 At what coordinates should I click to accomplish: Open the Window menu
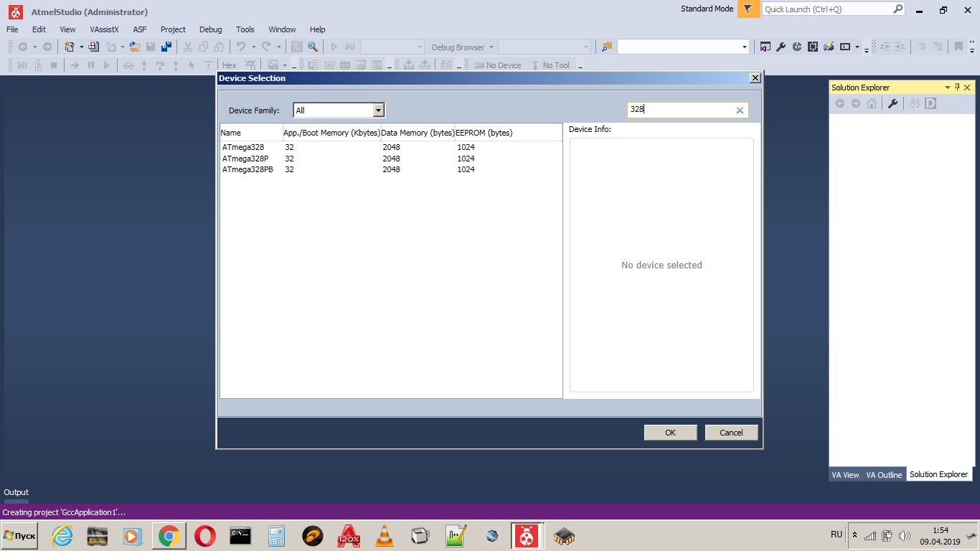click(282, 29)
